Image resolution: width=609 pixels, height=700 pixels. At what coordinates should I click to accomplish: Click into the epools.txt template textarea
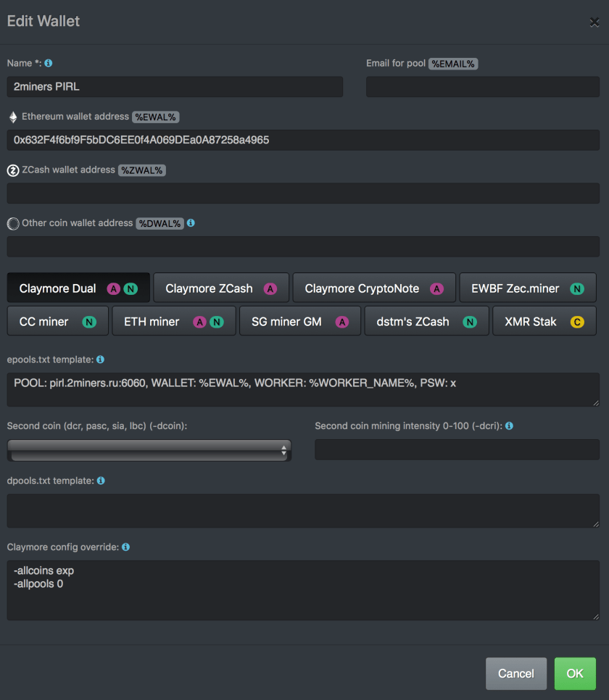pos(303,390)
